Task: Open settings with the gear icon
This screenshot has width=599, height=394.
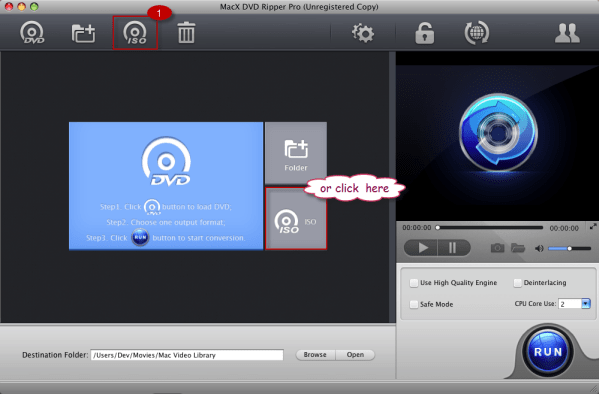Action: (363, 33)
